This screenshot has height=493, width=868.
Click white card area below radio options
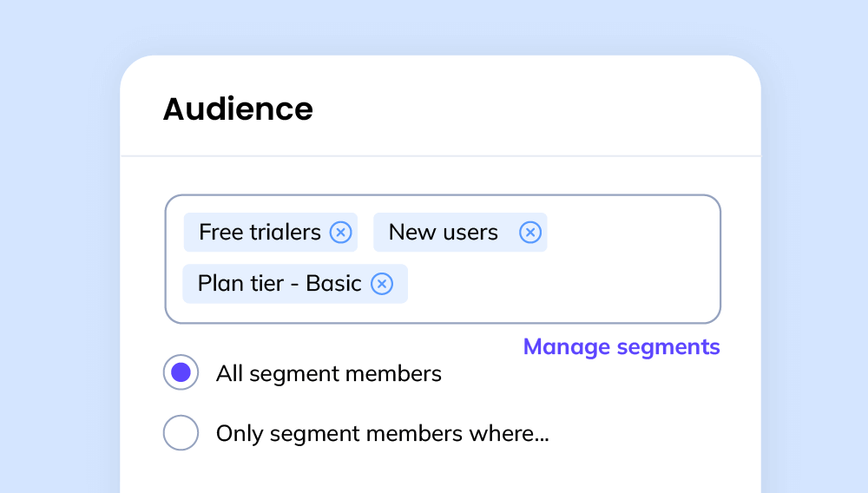click(x=441, y=473)
